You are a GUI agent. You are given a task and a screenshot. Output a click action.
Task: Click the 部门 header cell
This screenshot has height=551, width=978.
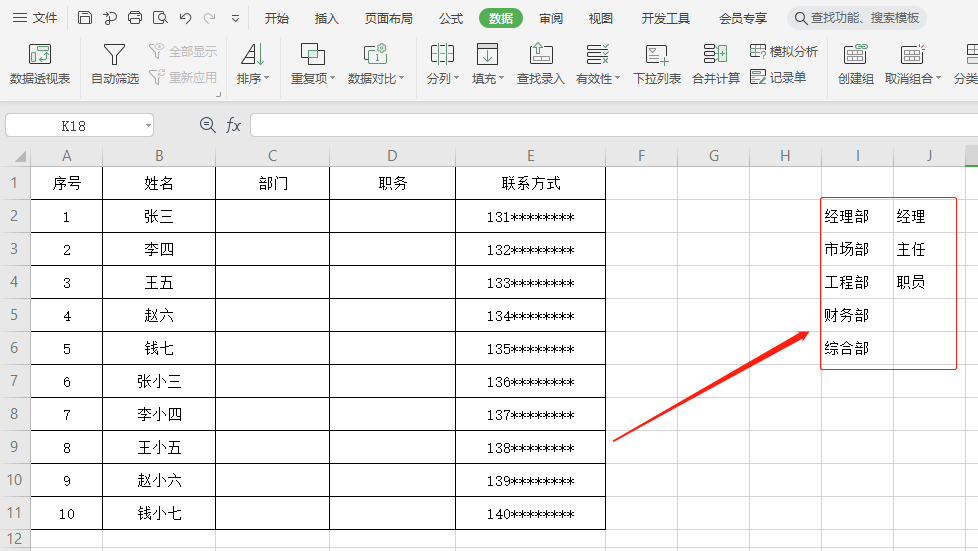pyautogui.click(x=273, y=183)
